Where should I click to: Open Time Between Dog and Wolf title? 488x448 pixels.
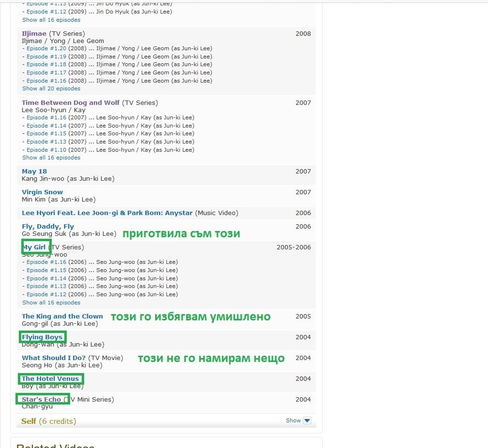[71, 103]
